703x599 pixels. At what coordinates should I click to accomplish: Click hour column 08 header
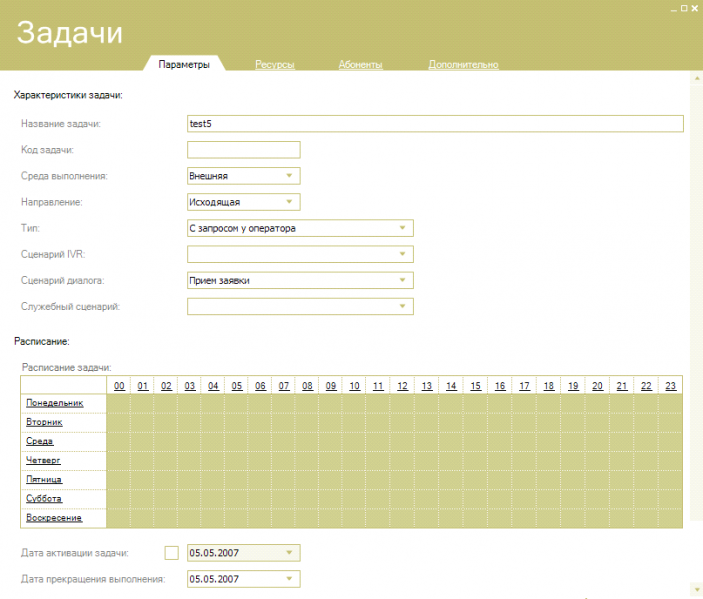(x=307, y=386)
